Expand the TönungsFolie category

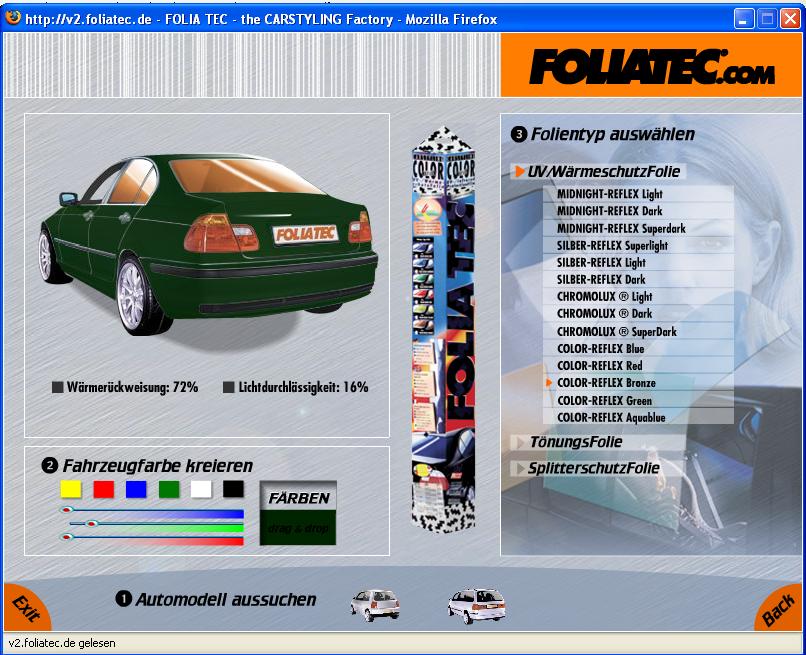[x=575, y=442]
